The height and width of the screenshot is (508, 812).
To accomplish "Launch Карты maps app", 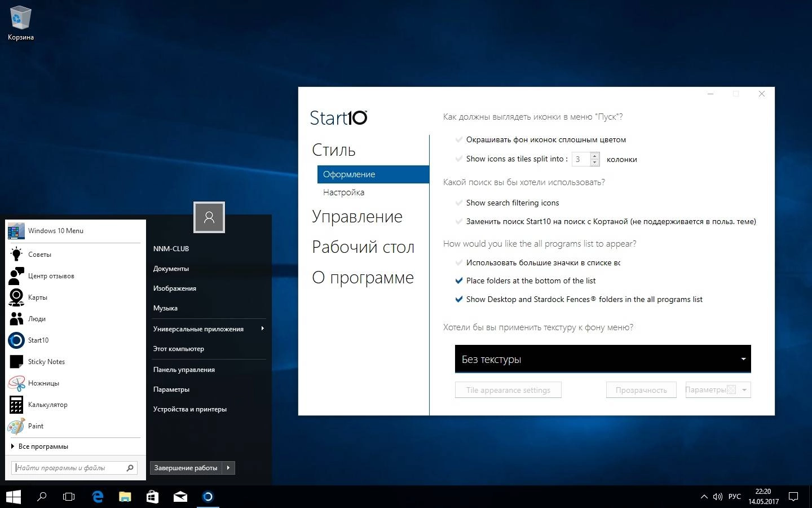I will [x=76, y=297].
